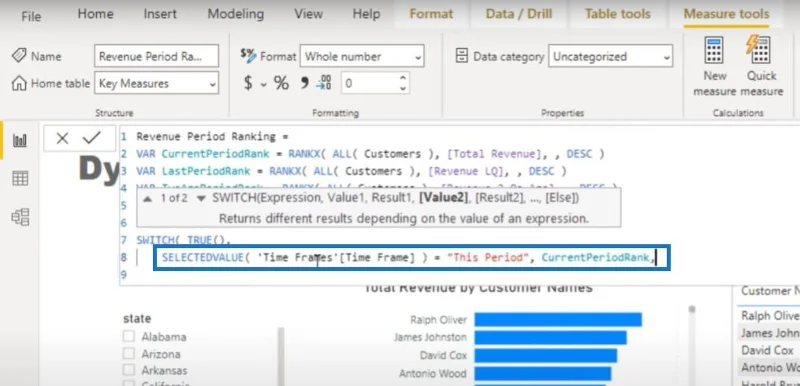Switch to the Home ribbon tab
800x386 pixels.
(95, 14)
